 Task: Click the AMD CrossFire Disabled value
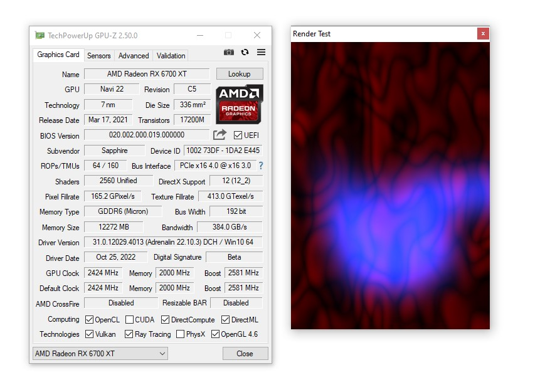(x=121, y=302)
